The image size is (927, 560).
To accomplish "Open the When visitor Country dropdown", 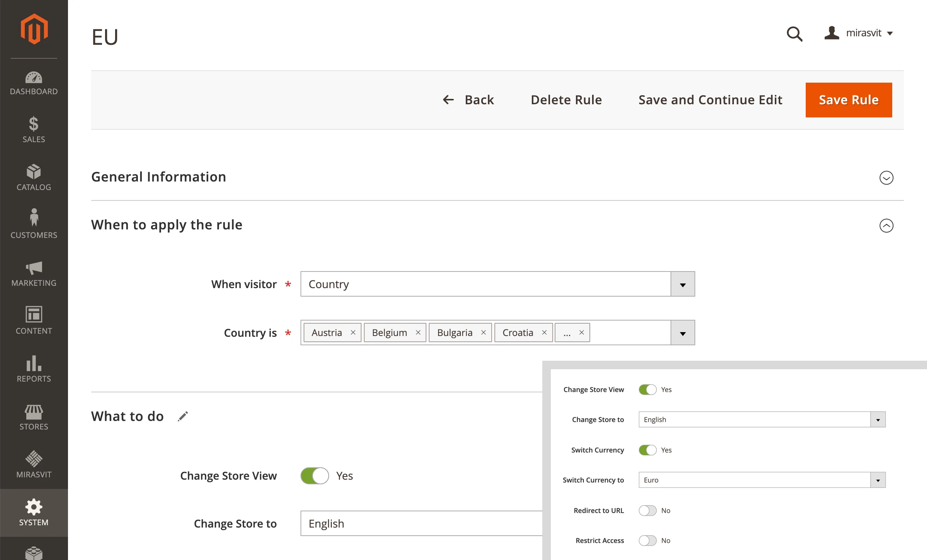I will click(x=682, y=284).
